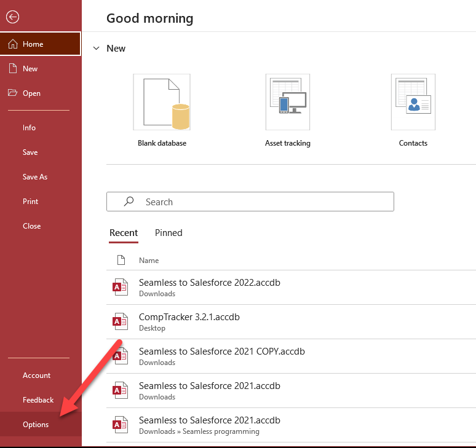Click Access icon beside Seamless to Salesforce 2022
Viewport: 476px width, 448px height.
tap(121, 287)
